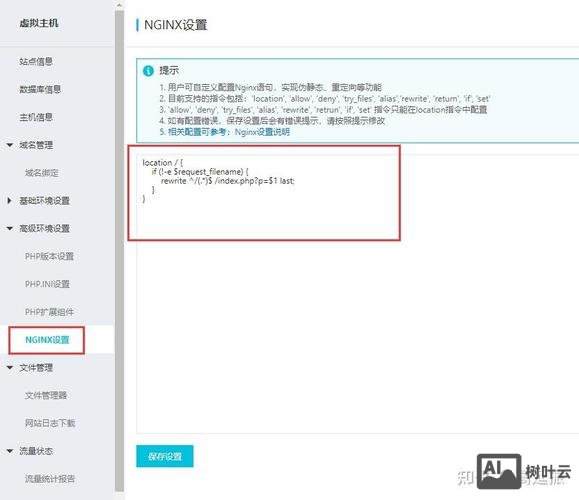
Task: Click the sidebar scrollbar up arrow
Action: [x=119, y=5]
